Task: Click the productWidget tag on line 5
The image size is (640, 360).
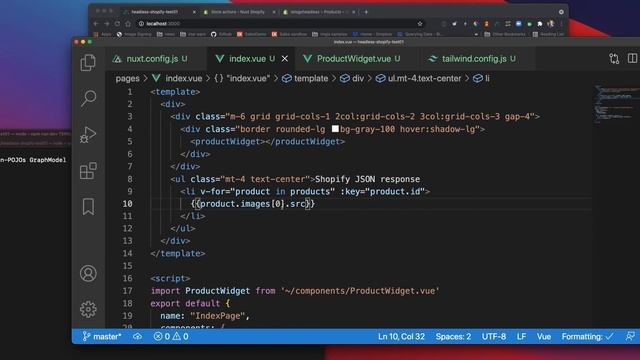Action: [267, 142]
